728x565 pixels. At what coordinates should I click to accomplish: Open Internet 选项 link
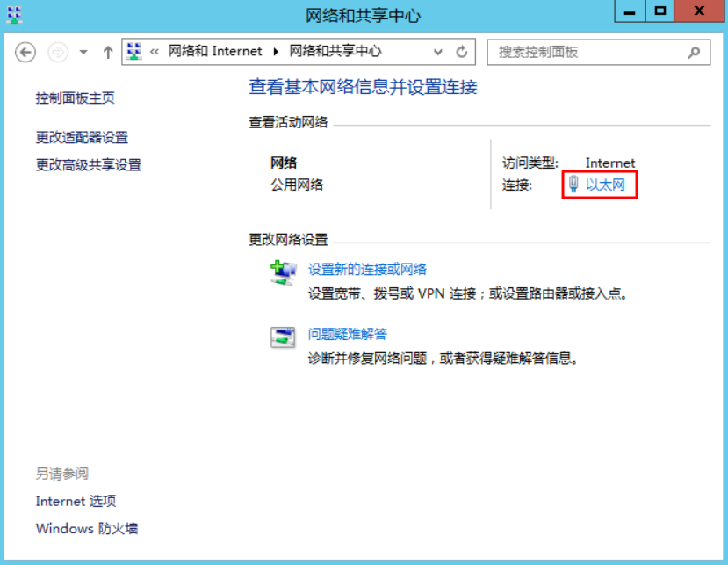[x=76, y=501]
